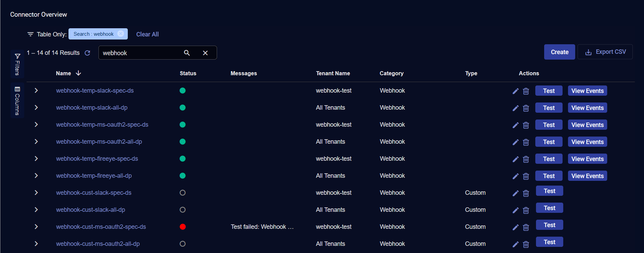644x253 pixels.
Task: View Events for webhook-temp-ms-oauth2-spec-ds
Action: pyautogui.click(x=587, y=125)
